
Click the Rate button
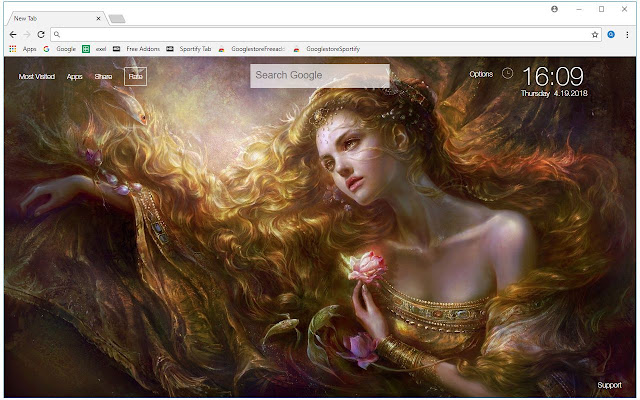click(135, 76)
